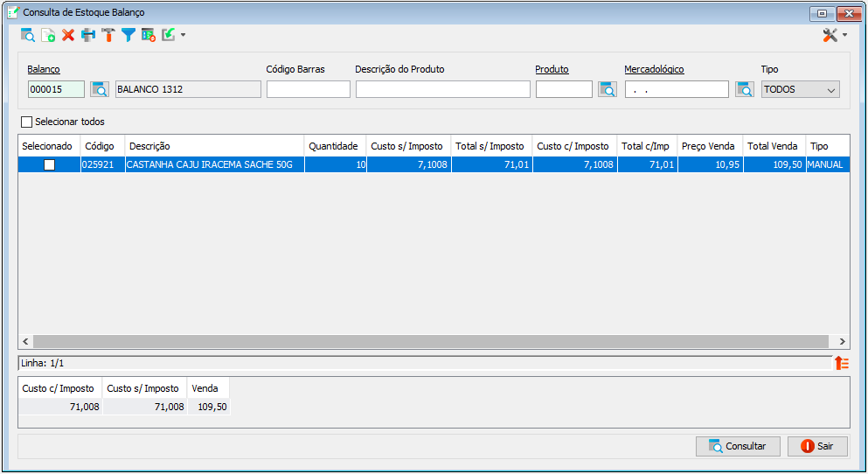Viewport: 868px width, 474px height.
Task: Open the Tipo TODOS dropdown
Action: [801, 89]
